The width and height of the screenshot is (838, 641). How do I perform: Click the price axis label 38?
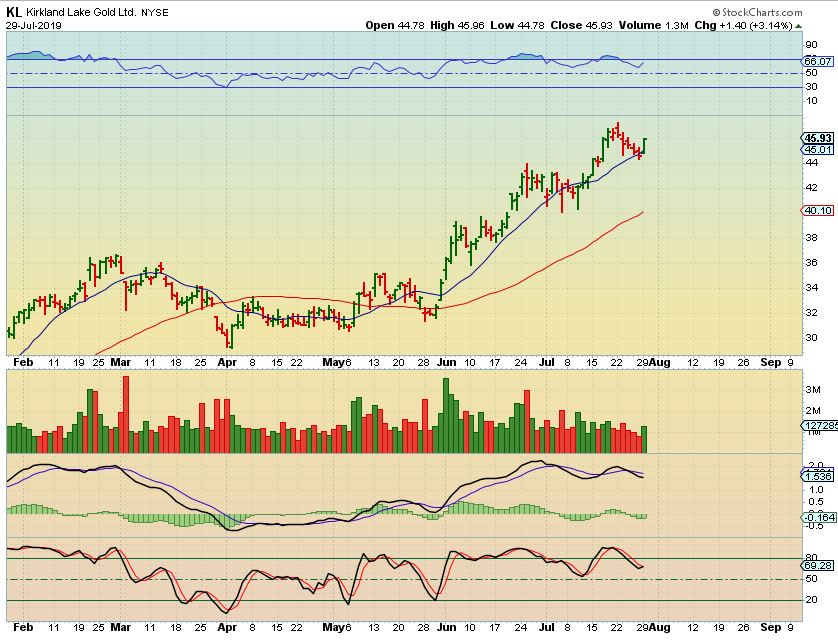811,237
